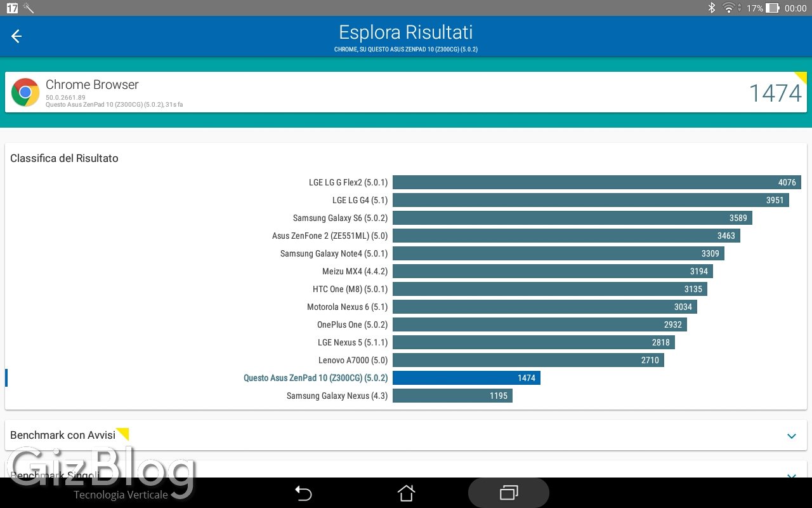Tap the label Motorola Nexus 6 (5.1)
This screenshot has height=508, width=812.
(x=347, y=307)
